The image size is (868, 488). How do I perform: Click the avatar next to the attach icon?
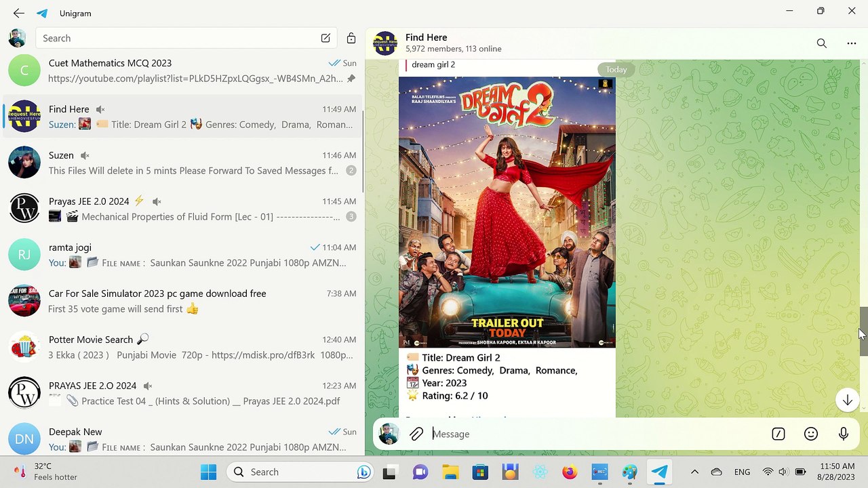(x=388, y=434)
